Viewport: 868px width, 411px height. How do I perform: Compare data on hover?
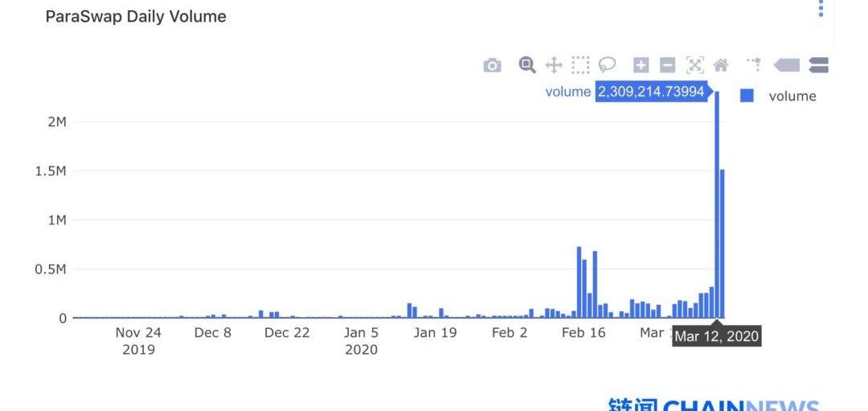point(818,65)
